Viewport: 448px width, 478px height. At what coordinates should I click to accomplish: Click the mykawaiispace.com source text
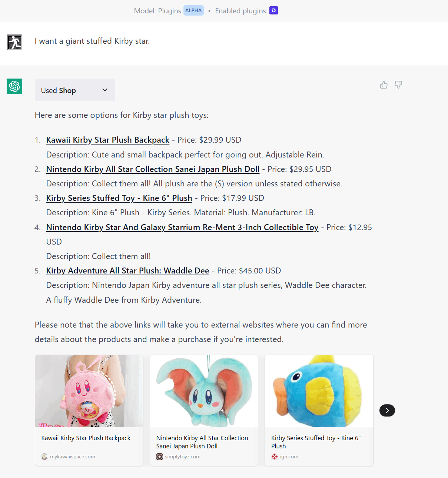(x=73, y=457)
